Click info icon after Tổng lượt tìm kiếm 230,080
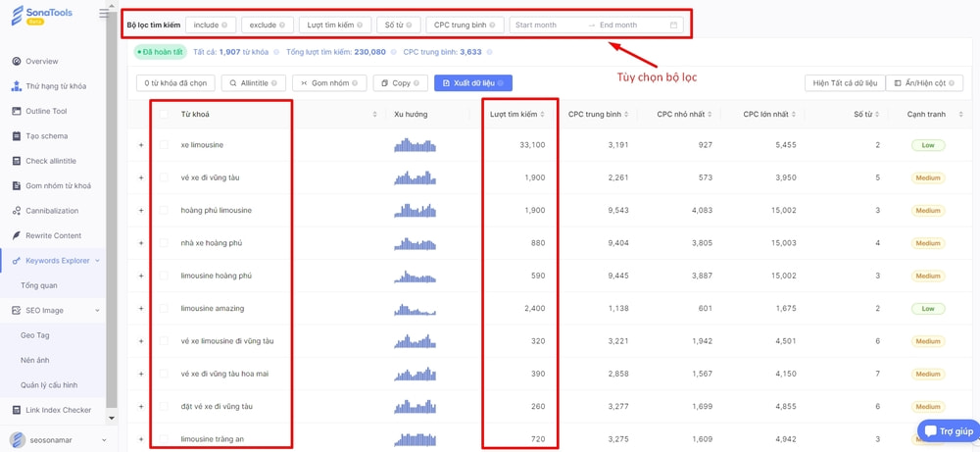 [x=393, y=52]
